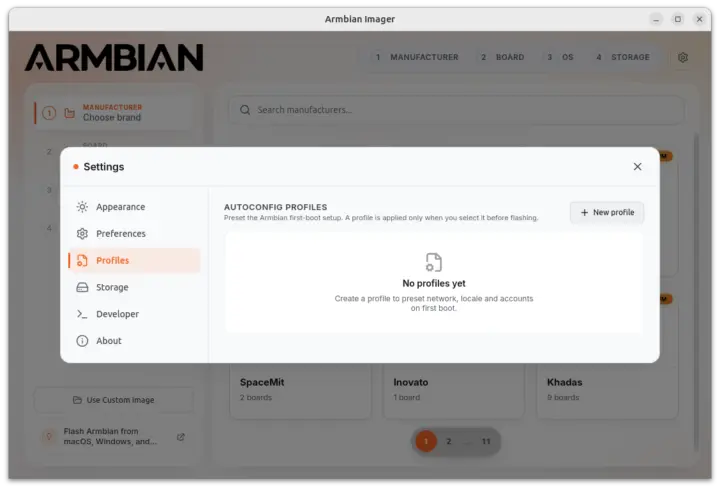
Task: Click the Storage step in header
Action: 623,57
